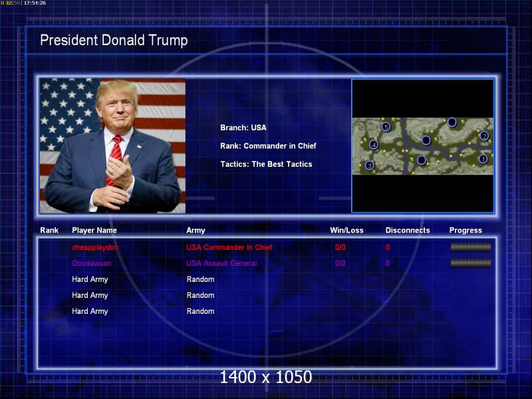Click Docdawson's loading progress bar
The width and height of the screenshot is (532, 399).
pos(471,263)
